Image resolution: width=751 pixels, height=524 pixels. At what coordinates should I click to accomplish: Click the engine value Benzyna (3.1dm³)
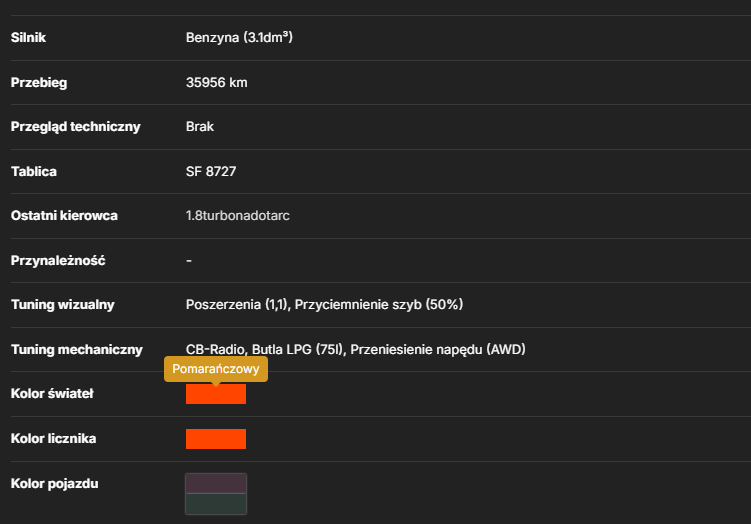239,37
